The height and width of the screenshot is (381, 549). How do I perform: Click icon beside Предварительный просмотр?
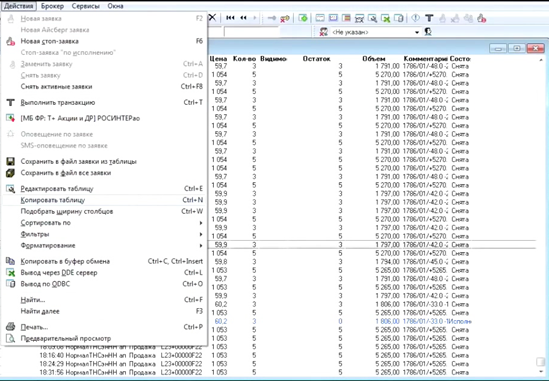click(x=11, y=338)
